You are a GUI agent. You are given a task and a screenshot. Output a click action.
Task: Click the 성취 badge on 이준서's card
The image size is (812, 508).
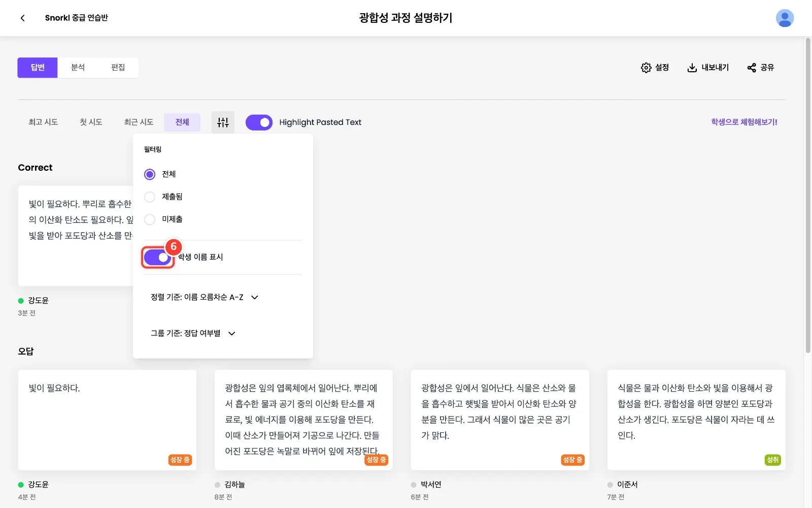(x=772, y=460)
